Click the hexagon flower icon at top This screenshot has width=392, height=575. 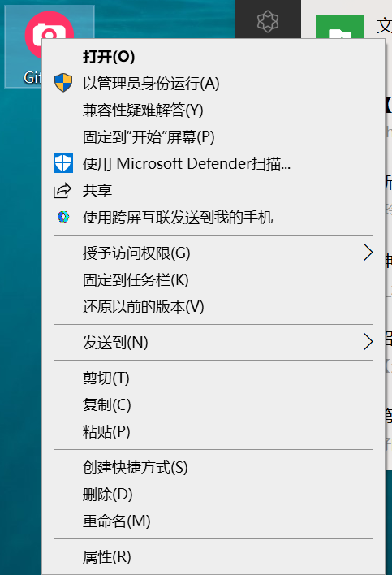pyautogui.click(x=268, y=21)
